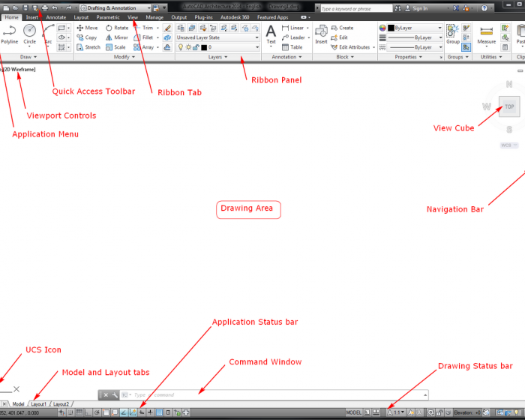The width and height of the screenshot is (525, 420).
Task: Switch to the Annotate ribbon tab
Action: click(56, 17)
